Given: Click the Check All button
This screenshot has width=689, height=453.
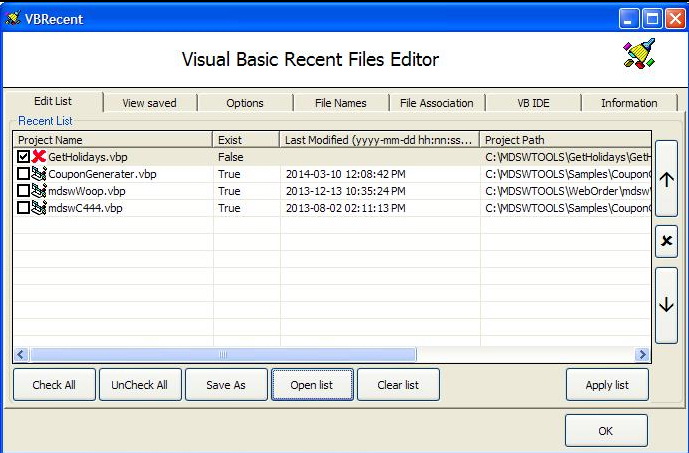Looking at the screenshot, I should tap(54, 385).
